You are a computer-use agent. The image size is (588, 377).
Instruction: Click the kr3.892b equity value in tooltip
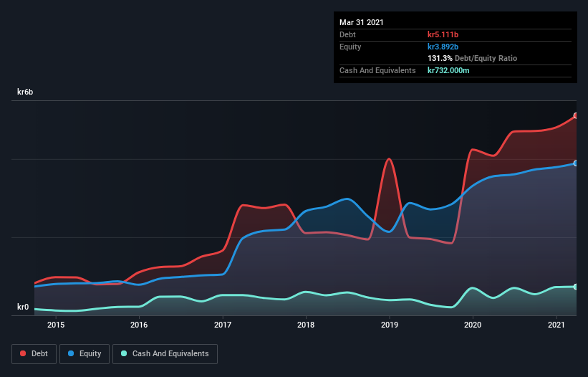coord(443,47)
